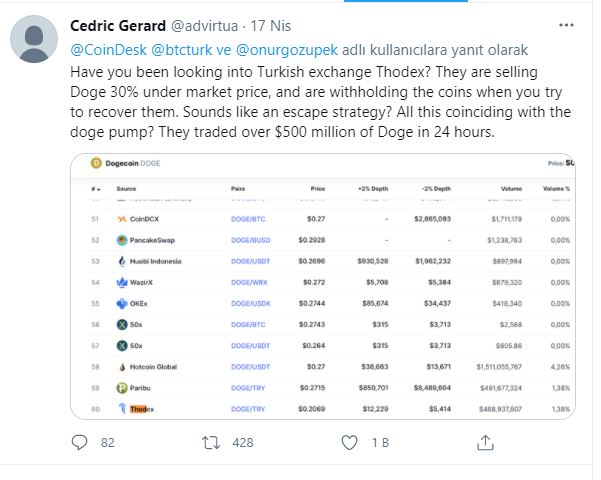601x480 pixels.
Task: Click the Paribu exchange logo icon
Action: point(122,388)
